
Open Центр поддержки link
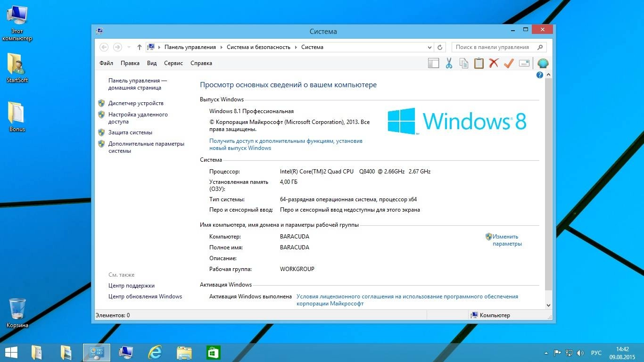pyautogui.click(x=132, y=286)
